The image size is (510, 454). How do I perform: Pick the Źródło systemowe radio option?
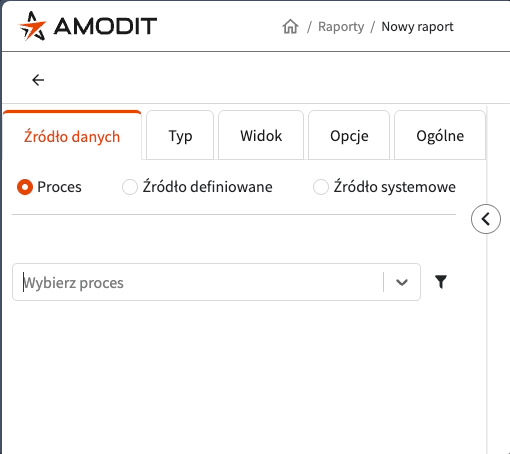(321, 187)
